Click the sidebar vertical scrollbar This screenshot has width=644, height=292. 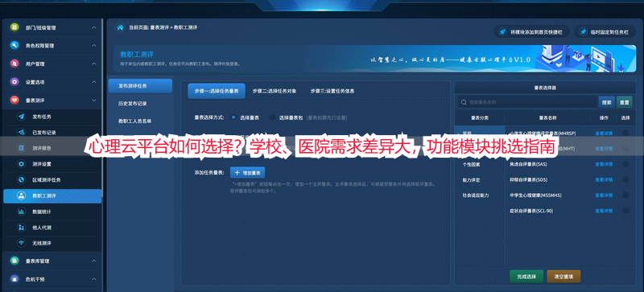pos(103,109)
